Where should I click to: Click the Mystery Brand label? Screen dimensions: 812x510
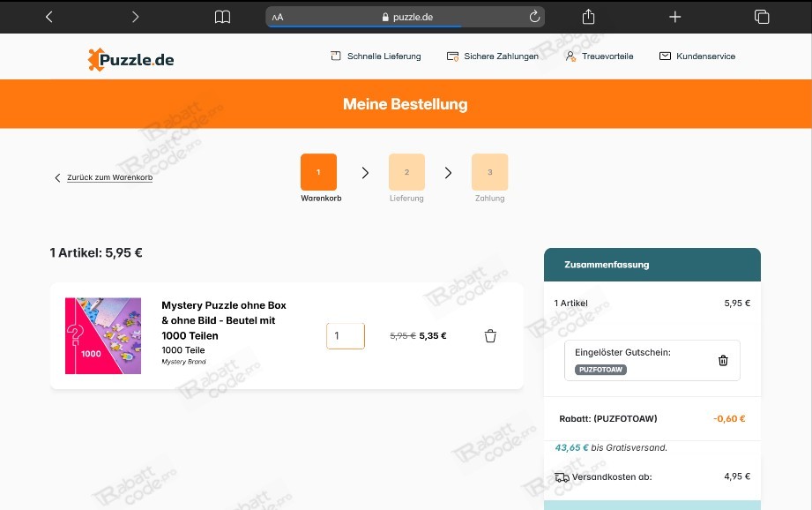pyautogui.click(x=184, y=362)
